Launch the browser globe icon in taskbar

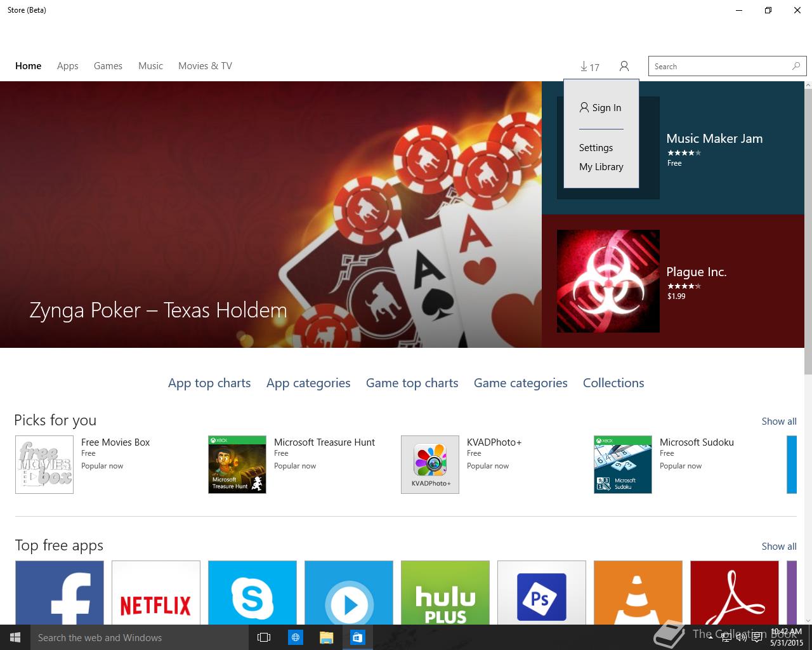tap(296, 637)
